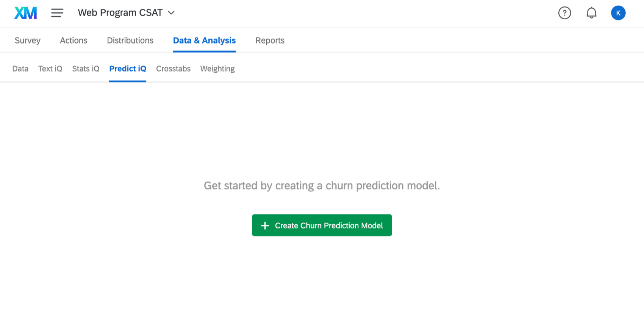Image resolution: width=644 pixels, height=319 pixels.
Task: Click the plus icon on the green button
Action: coord(265,225)
